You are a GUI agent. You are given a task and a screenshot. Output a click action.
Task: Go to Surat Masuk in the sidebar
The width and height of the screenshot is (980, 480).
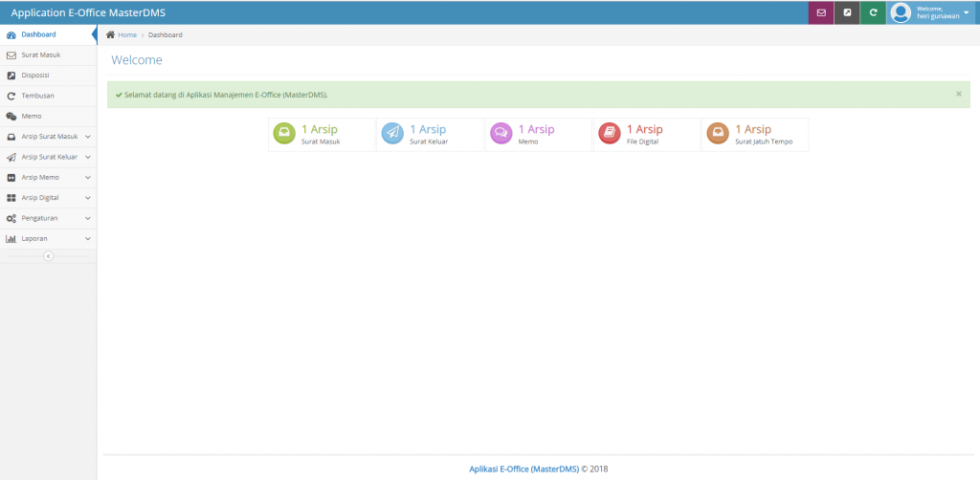40,55
